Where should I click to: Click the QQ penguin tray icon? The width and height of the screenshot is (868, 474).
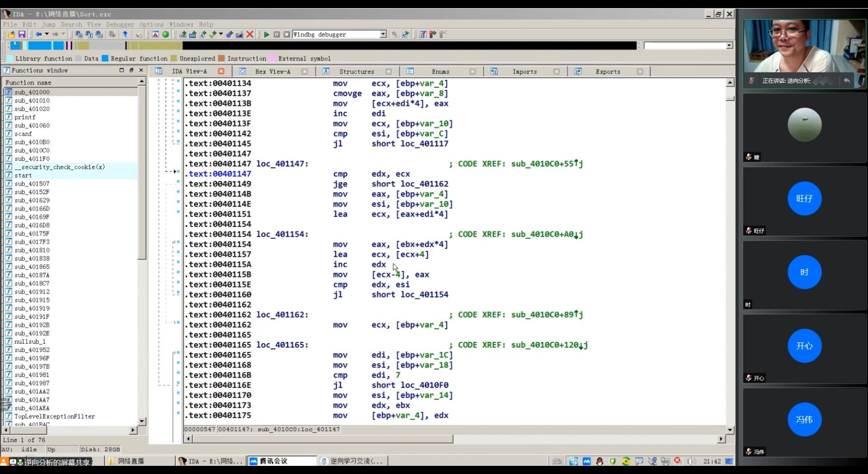600,461
